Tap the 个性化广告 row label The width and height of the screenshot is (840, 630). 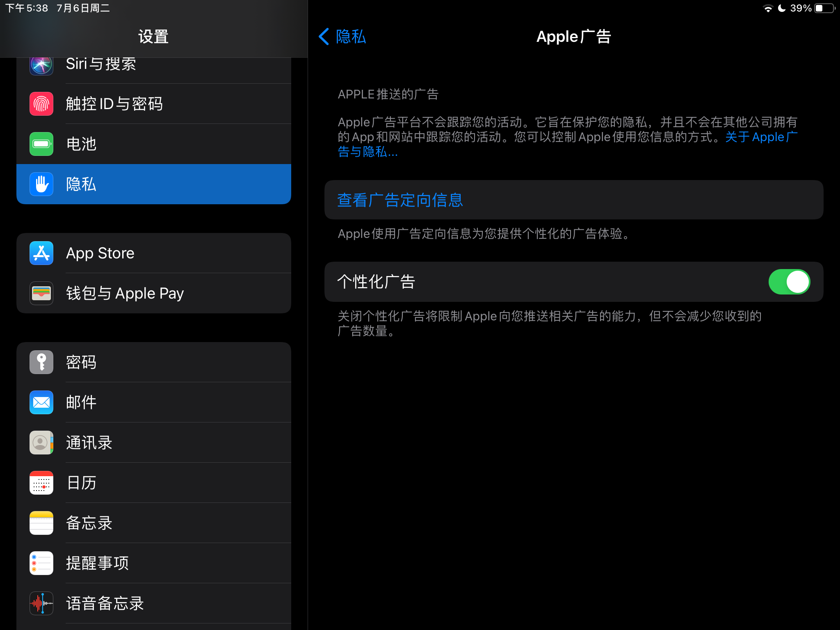pyautogui.click(x=376, y=282)
